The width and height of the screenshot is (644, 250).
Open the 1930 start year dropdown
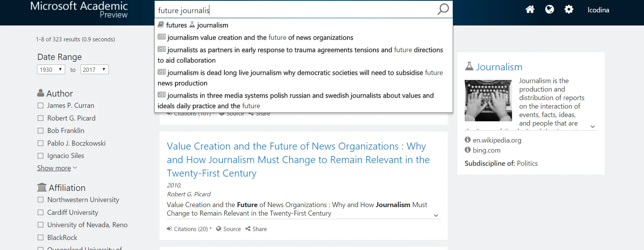(51, 70)
